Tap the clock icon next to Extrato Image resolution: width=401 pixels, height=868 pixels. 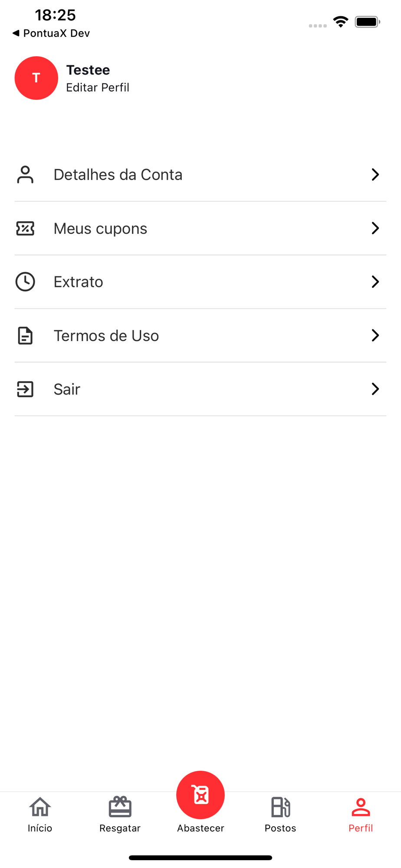[x=25, y=282]
